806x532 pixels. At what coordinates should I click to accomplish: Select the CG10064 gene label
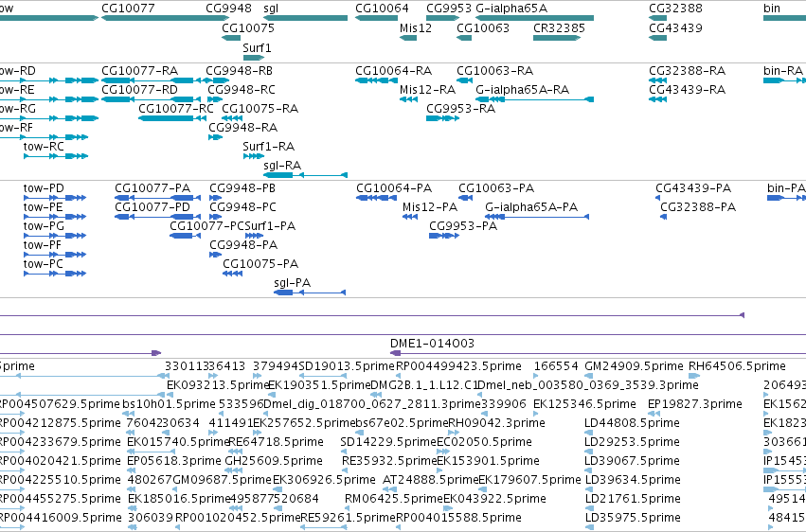pos(382,9)
